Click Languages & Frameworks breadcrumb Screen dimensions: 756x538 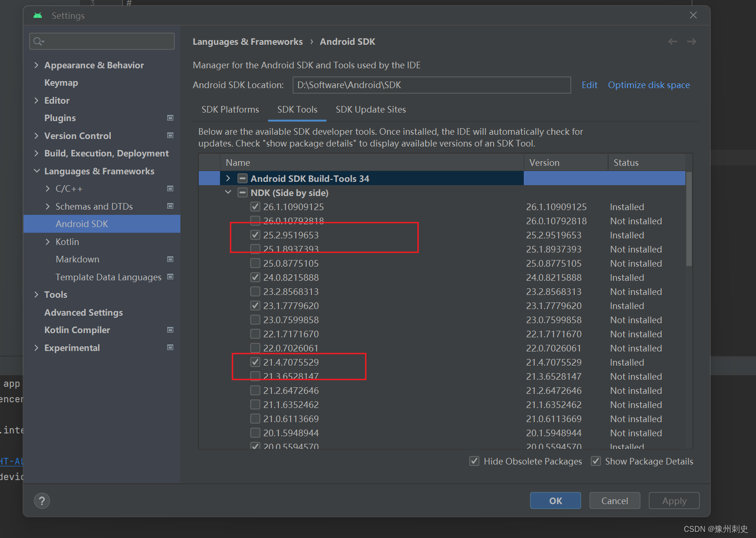click(x=248, y=41)
